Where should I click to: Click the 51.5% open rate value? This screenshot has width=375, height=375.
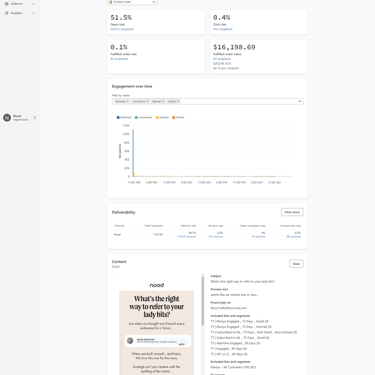(x=121, y=18)
